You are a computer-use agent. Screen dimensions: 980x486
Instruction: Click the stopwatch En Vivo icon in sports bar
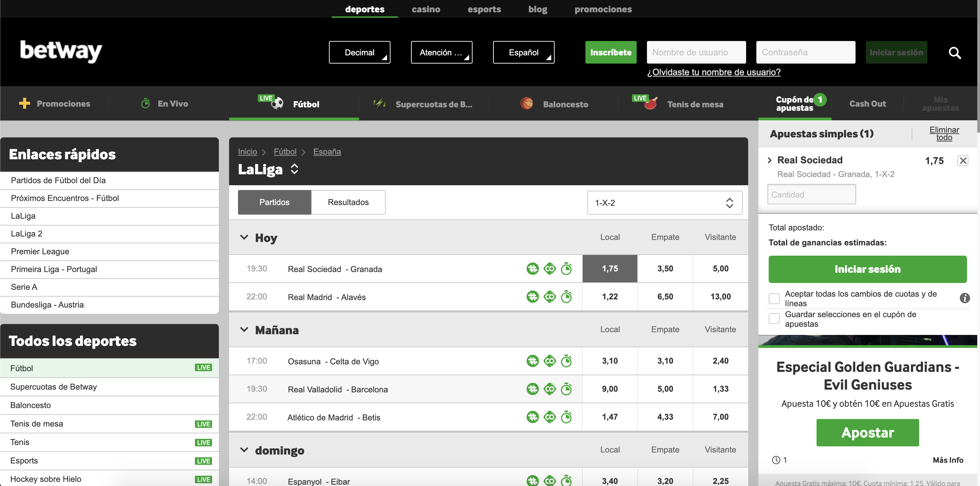[145, 104]
